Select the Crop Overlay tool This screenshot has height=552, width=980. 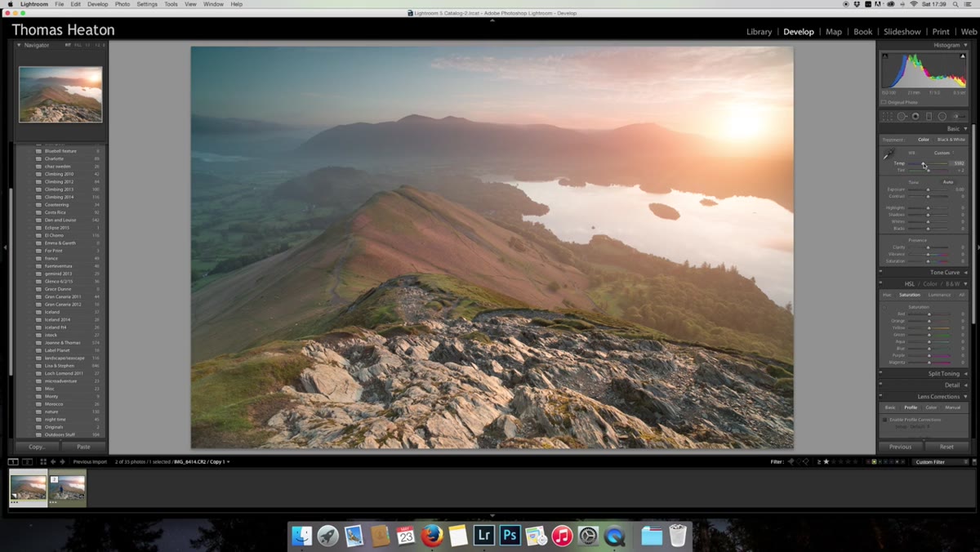[888, 116]
